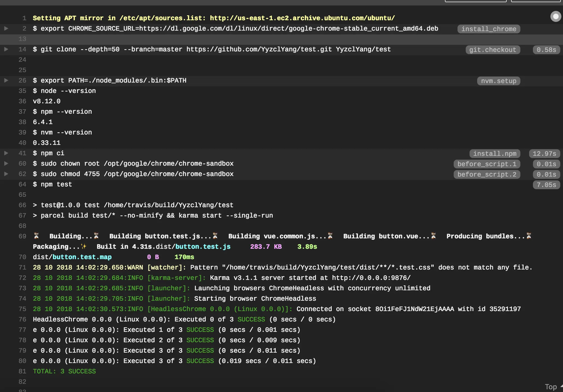
Task: Click the 0.58s git checkout duration badge
Action: [546, 50]
